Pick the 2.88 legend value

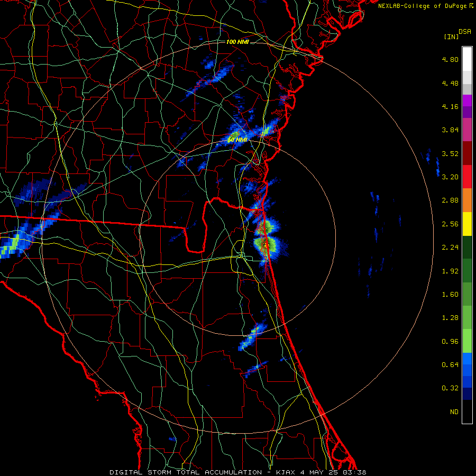(450, 200)
